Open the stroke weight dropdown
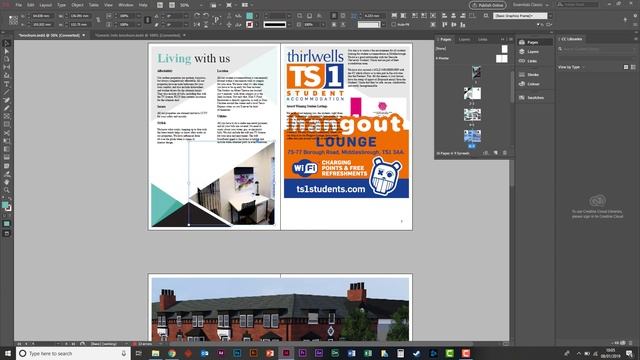The width and height of the screenshot is (640, 360). point(289,16)
